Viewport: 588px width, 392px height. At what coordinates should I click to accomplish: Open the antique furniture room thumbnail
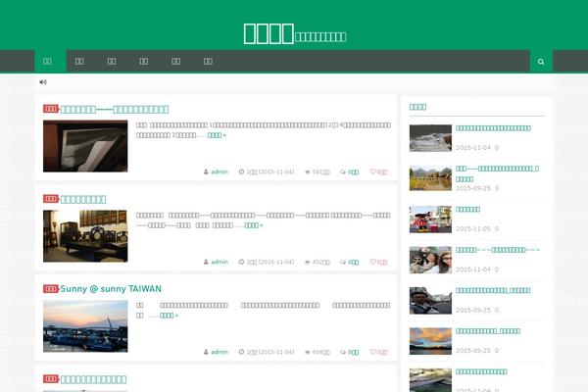click(85, 236)
